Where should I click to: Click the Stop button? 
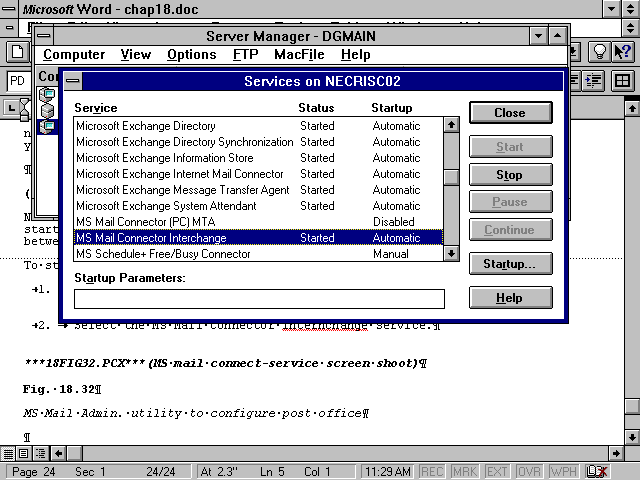tap(511, 175)
